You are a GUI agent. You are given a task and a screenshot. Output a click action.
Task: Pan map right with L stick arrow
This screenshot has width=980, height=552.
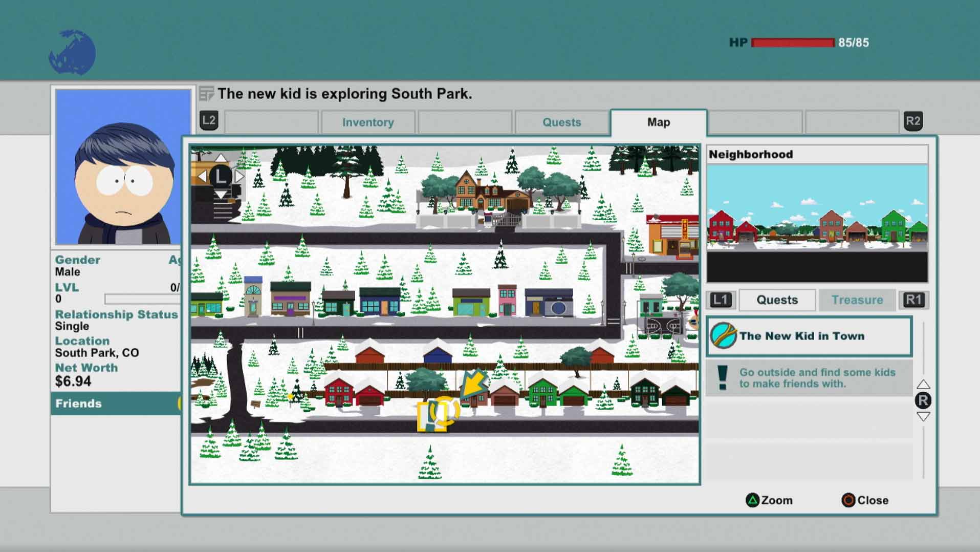coord(239,176)
